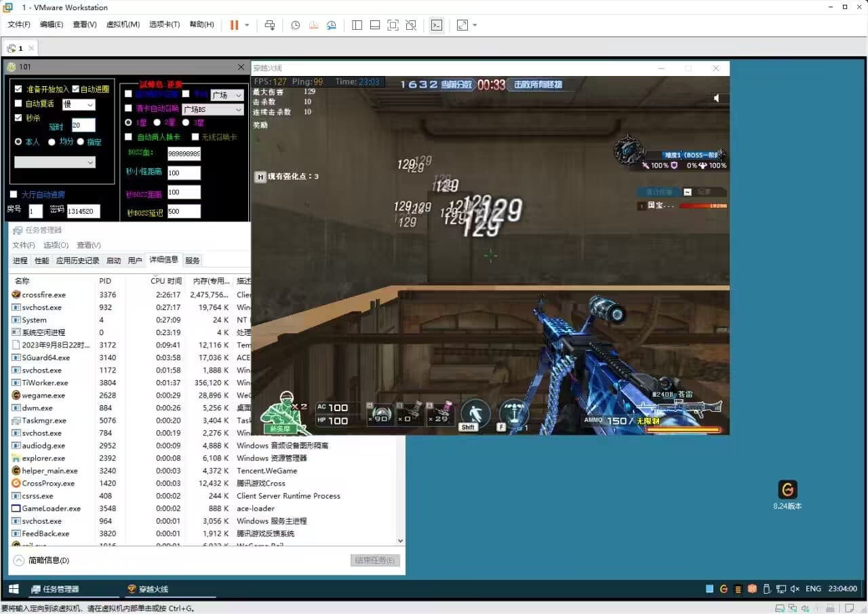Open 选项(O) menu in Task Manager
The height and width of the screenshot is (614, 868).
tap(56, 245)
